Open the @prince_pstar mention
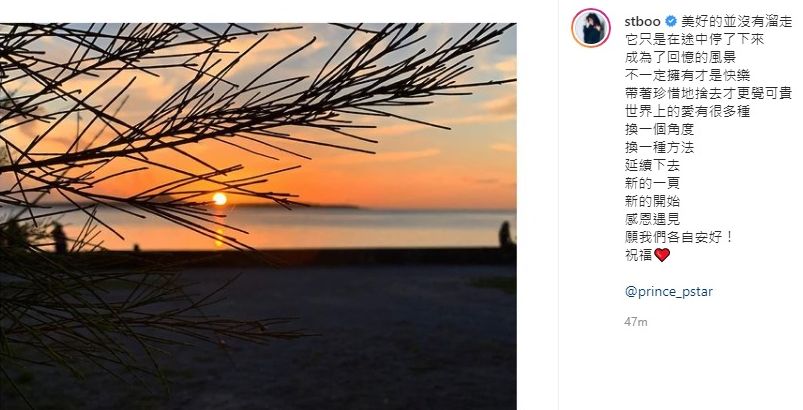Screen dimensions: 803x410 [669, 292]
